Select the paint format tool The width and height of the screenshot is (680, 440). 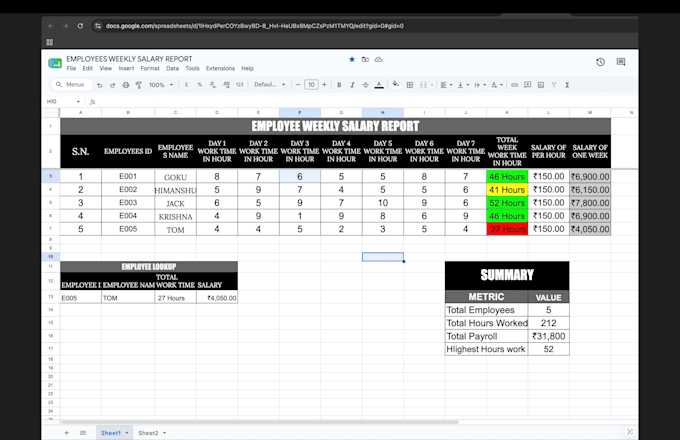pyautogui.click(x=139, y=85)
